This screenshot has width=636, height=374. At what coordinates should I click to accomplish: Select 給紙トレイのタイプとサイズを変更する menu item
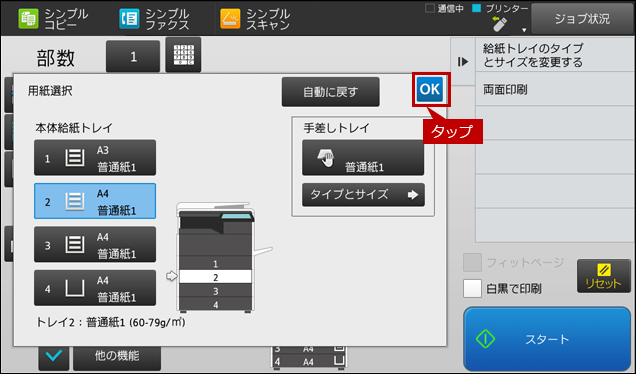555,55
